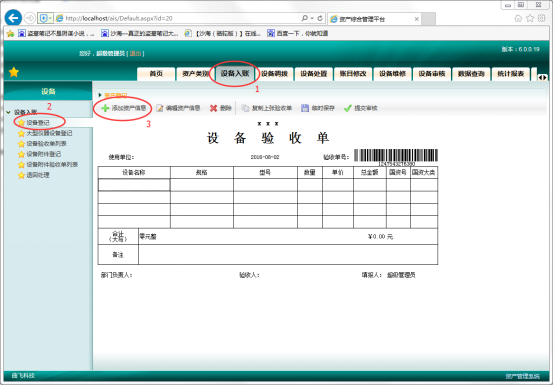Open the 统计报表 tab
The width and height of the screenshot is (553, 385).
coord(511,74)
